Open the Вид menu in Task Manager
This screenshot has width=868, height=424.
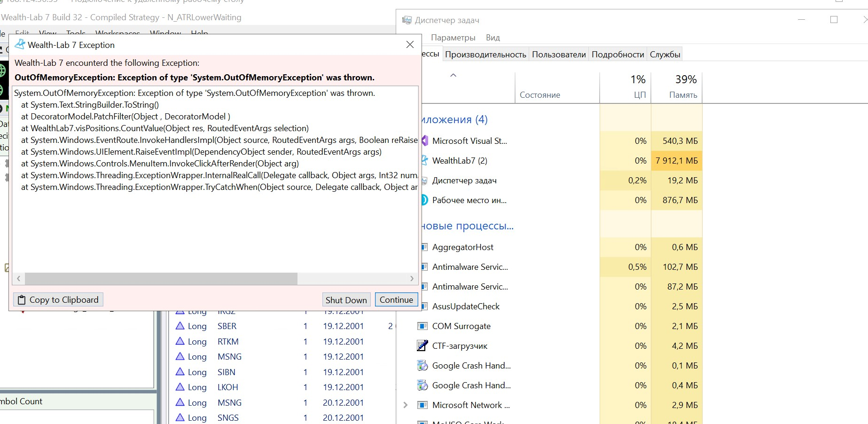(493, 38)
